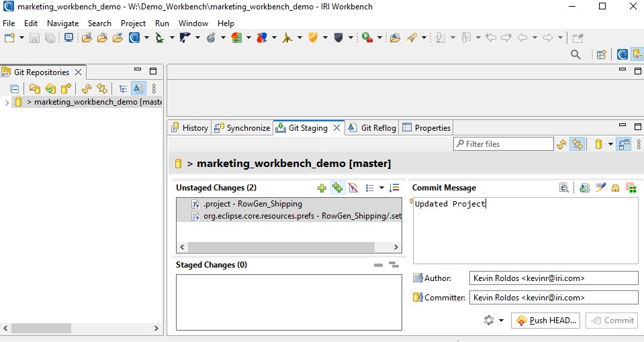Open the dropdown arrow next to New icon
644x342 pixels.
coord(21,38)
